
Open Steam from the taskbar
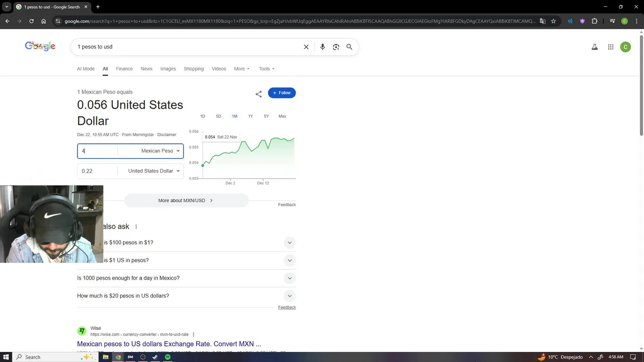coord(155,357)
